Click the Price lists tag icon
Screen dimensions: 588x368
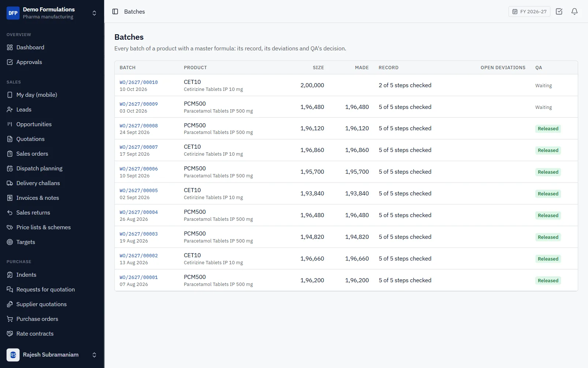[10, 227]
